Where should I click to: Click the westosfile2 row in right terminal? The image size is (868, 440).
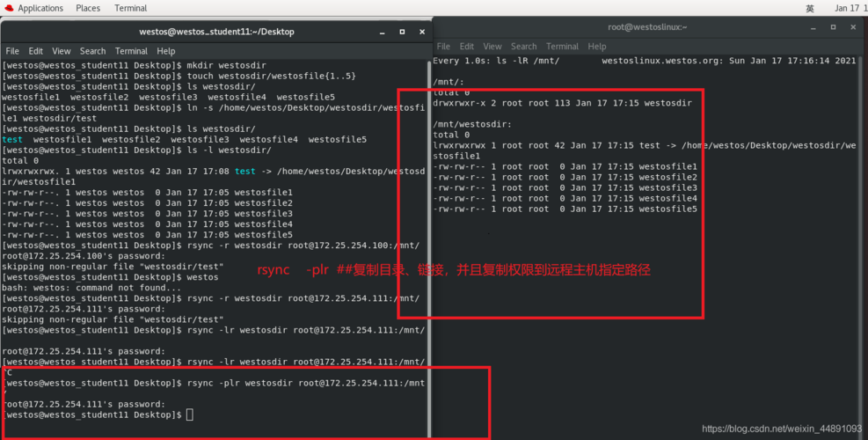click(x=565, y=178)
